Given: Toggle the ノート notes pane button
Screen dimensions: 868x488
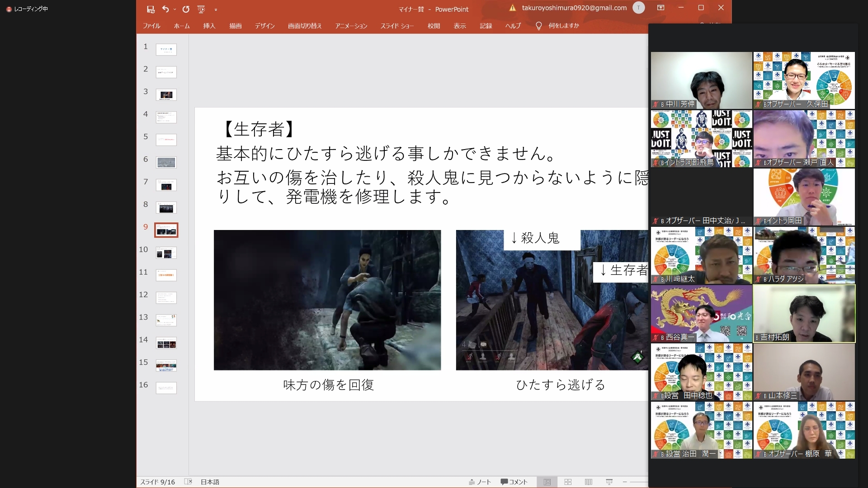Looking at the screenshot, I should pyautogui.click(x=480, y=482).
